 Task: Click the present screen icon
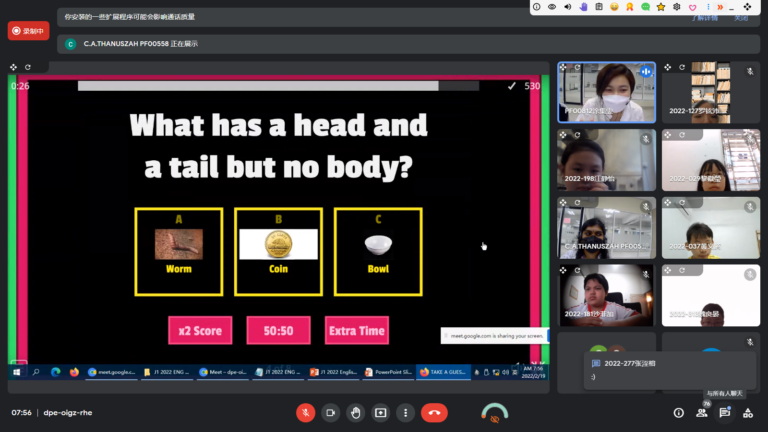pyautogui.click(x=381, y=412)
